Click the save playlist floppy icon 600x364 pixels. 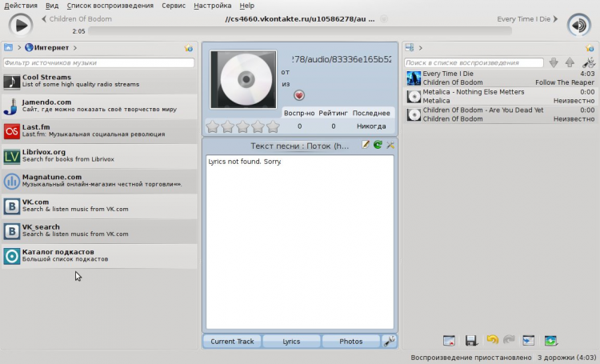471,340
